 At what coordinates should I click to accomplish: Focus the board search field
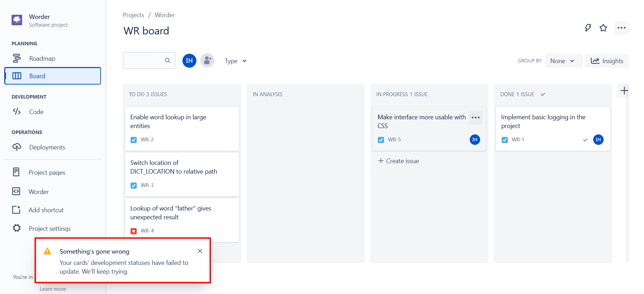(x=149, y=60)
